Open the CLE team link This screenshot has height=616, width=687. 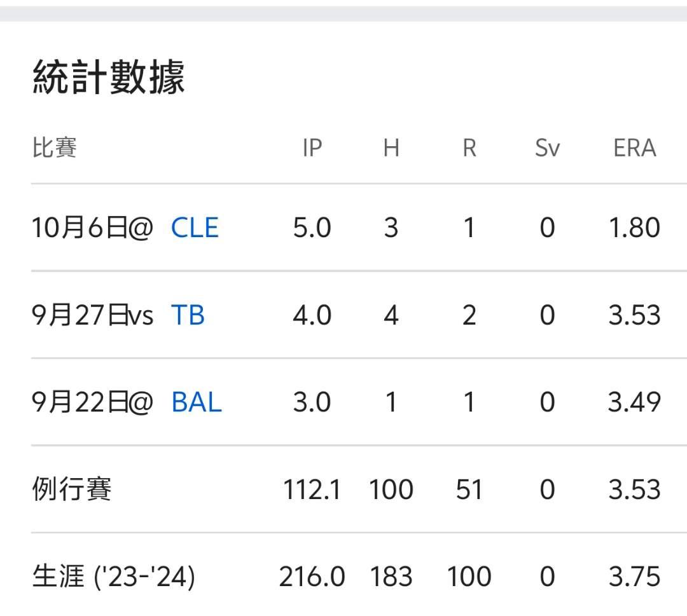(x=195, y=228)
